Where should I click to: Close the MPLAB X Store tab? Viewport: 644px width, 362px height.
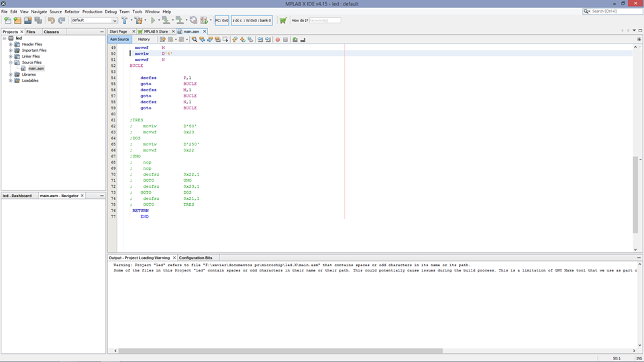tap(173, 32)
